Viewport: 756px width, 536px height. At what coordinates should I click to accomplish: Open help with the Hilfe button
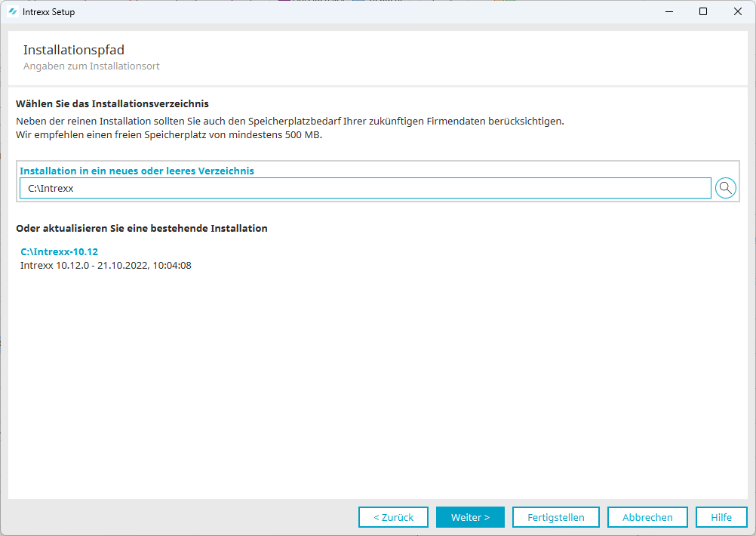pos(721,517)
